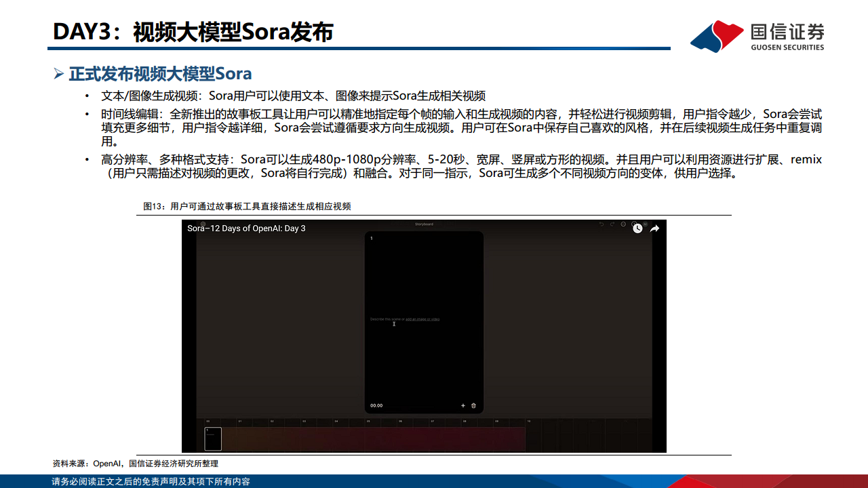This screenshot has width=868, height=488.
Task: Open the 'add an image or video' link
Action: click(x=422, y=319)
